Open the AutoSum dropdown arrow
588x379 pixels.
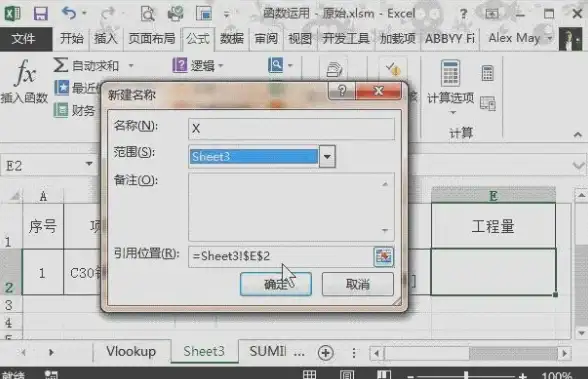(x=131, y=66)
